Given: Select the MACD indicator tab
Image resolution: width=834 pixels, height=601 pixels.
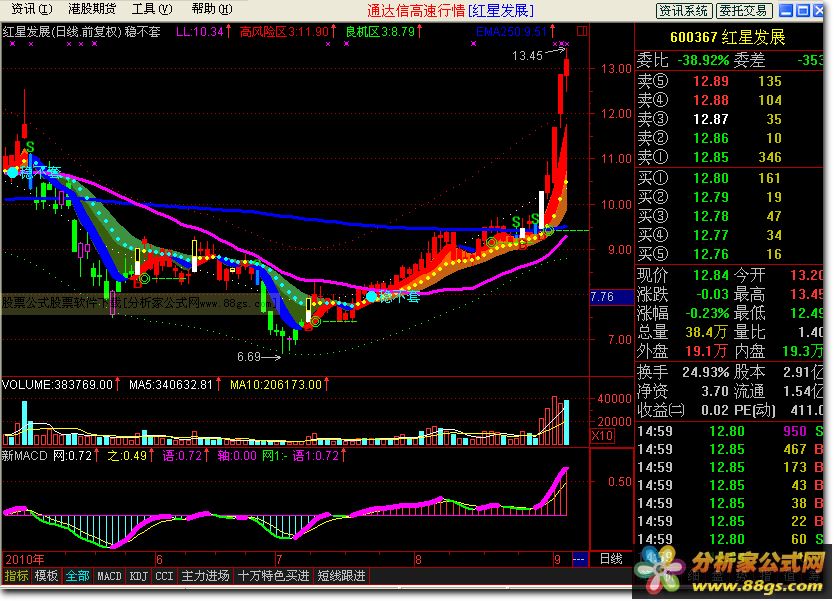Looking at the screenshot, I should tap(110, 576).
